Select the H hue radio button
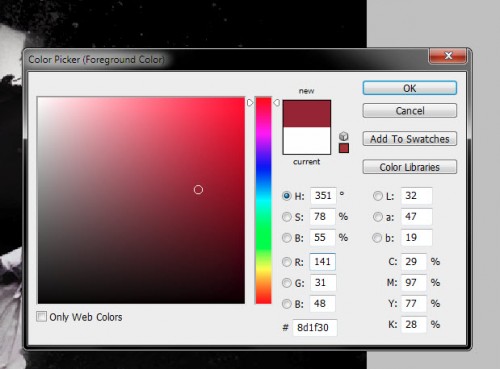Screen dimensions: 500x369 tap(286, 196)
